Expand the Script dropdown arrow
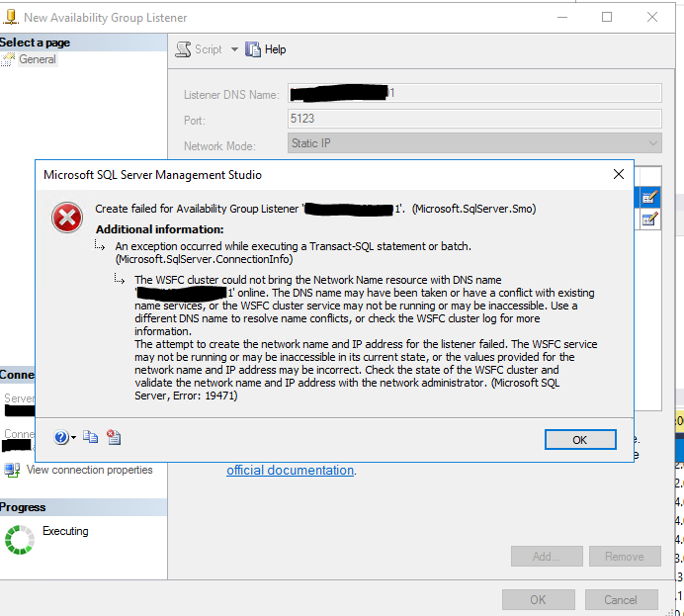This screenshot has width=684, height=616. pos(234,49)
